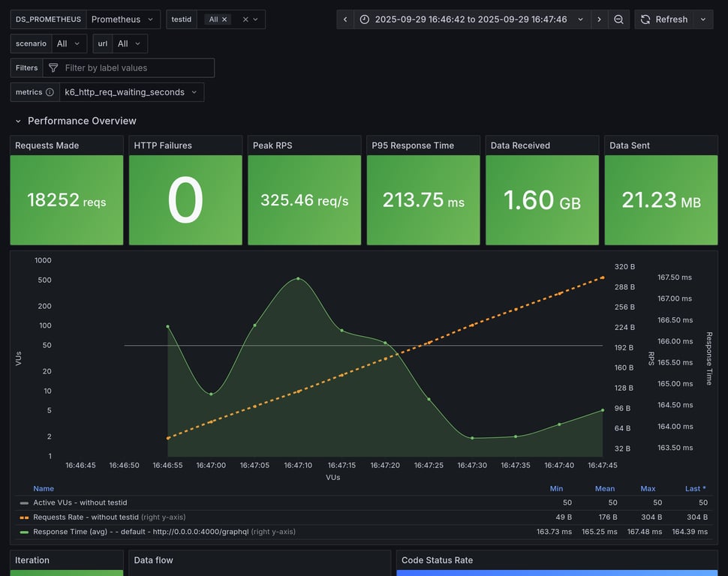
Task: Click the Refresh dashboard button
Action: 664,19
